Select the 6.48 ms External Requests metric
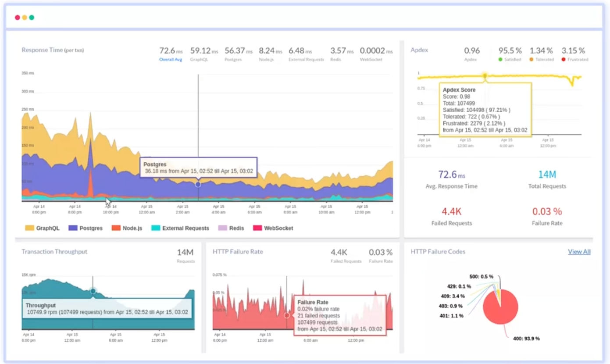Image resolution: width=610 pixels, height=364 pixels. pyautogui.click(x=306, y=54)
